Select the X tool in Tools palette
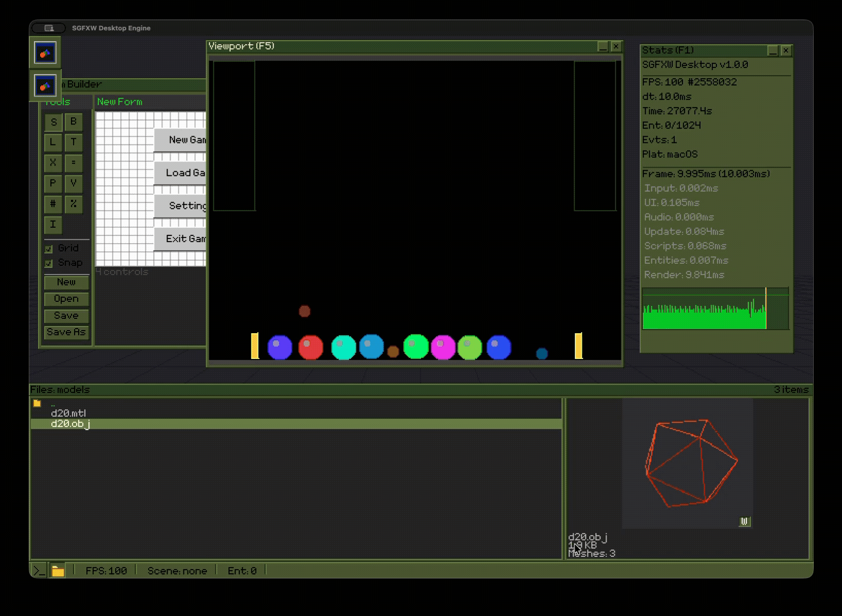This screenshot has width=842, height=616. (53, 163)
